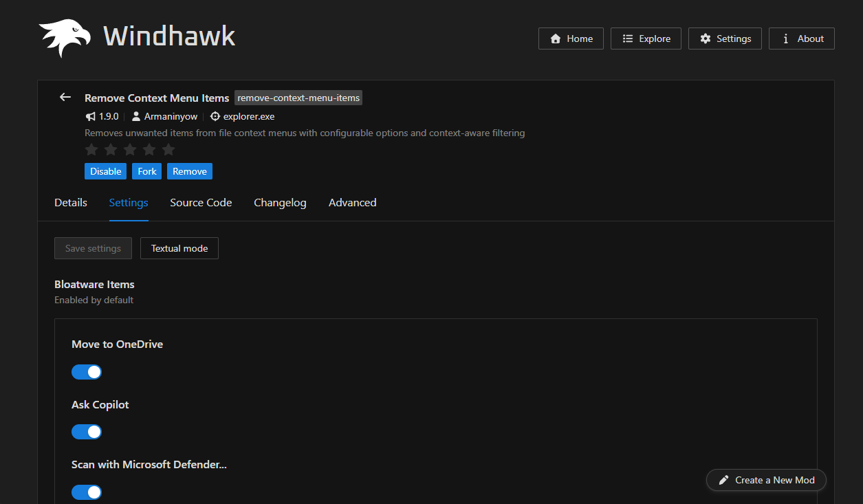Go to the Advanced tab
This screenshot has height=504, width=863.
(x=352, y=203)
